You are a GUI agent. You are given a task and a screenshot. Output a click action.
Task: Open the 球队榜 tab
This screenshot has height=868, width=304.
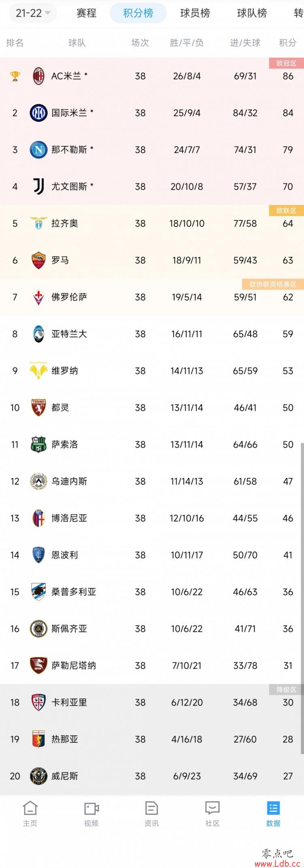252,13
